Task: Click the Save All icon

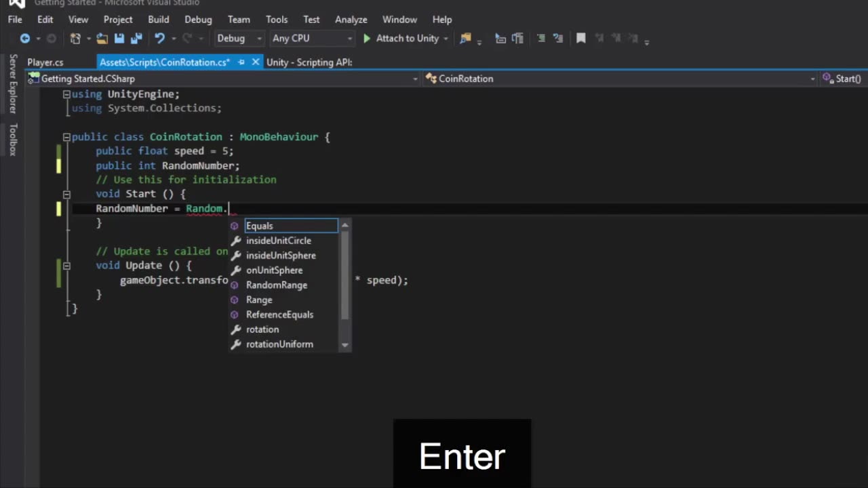Action: pos(136,39)
